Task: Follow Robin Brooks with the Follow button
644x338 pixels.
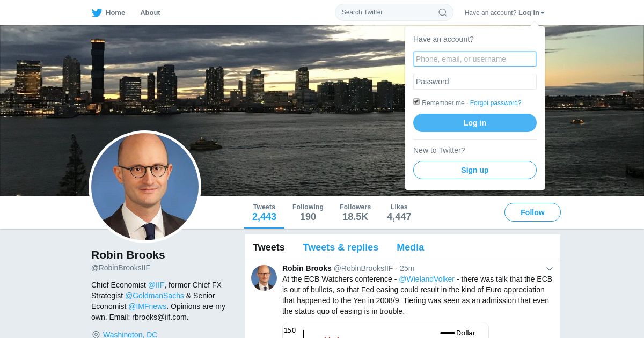Action: point(532,212)
